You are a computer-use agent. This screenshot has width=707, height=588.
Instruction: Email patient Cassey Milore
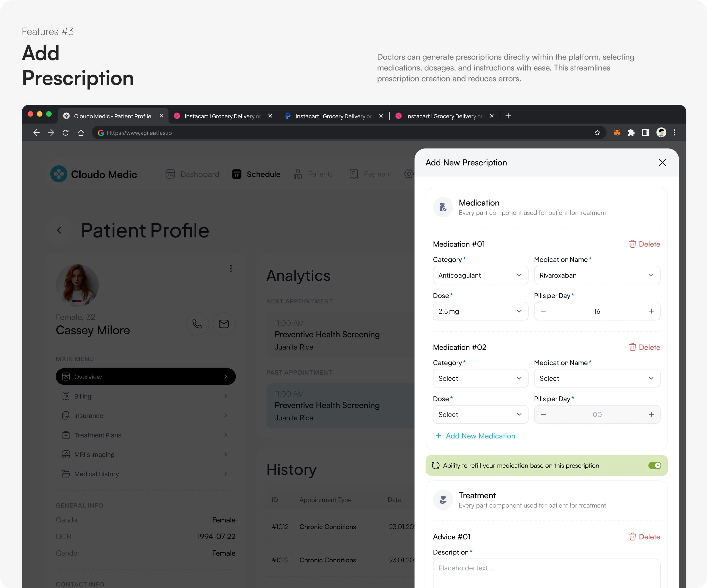point(224,324)
